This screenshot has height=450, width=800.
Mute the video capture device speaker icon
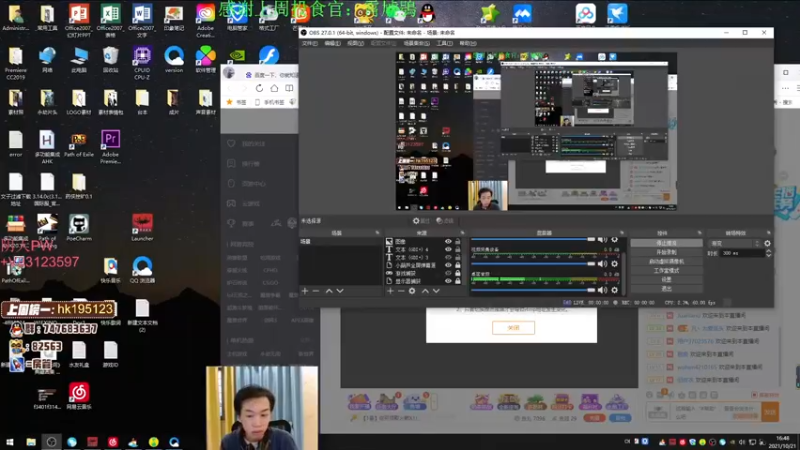point(603,264)
